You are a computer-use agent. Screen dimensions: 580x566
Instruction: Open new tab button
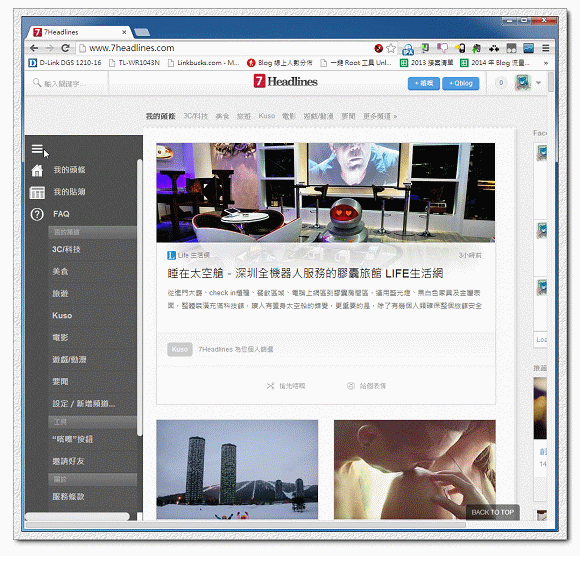pos(142,33)
